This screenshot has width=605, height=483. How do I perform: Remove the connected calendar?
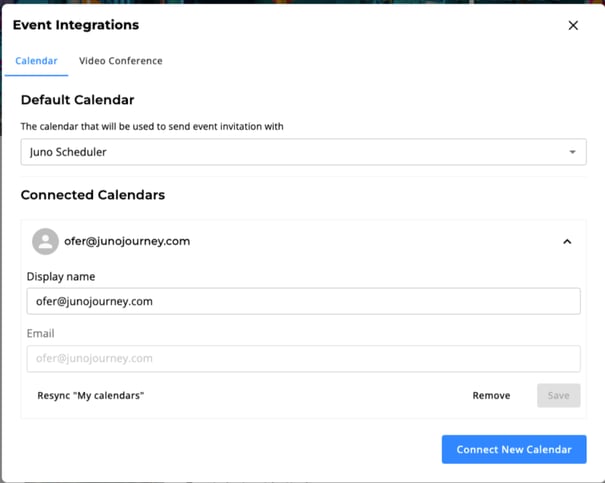(x=491, y=395)
